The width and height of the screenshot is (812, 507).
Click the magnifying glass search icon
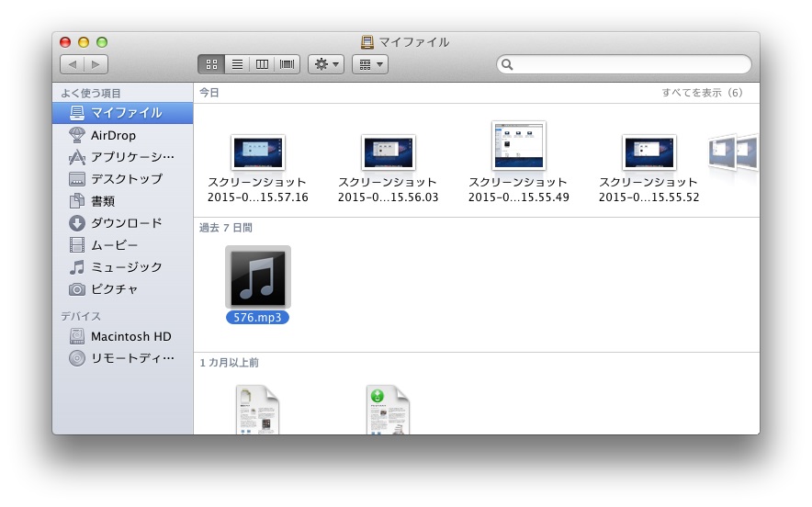tap(507, 64)
